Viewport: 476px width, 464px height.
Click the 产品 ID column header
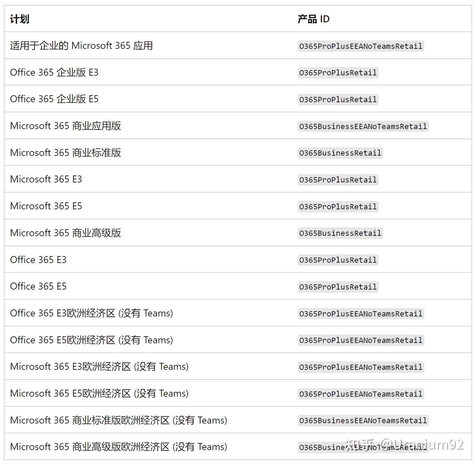(313, 19)
